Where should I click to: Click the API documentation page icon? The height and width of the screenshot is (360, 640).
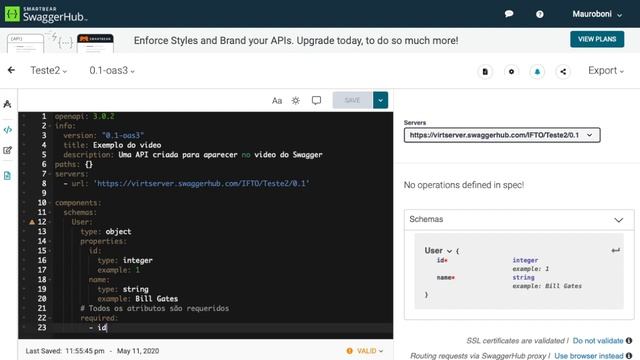point(485,72)
